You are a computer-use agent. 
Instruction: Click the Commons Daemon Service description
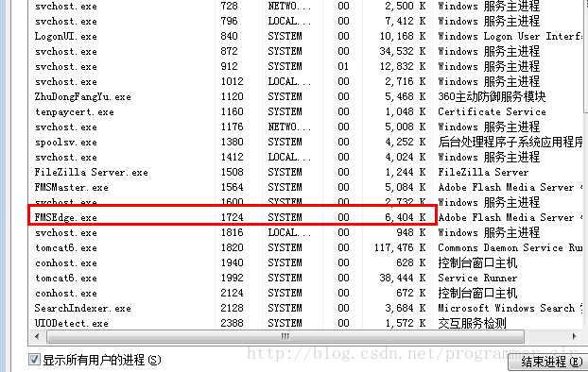tap(510, 247)
